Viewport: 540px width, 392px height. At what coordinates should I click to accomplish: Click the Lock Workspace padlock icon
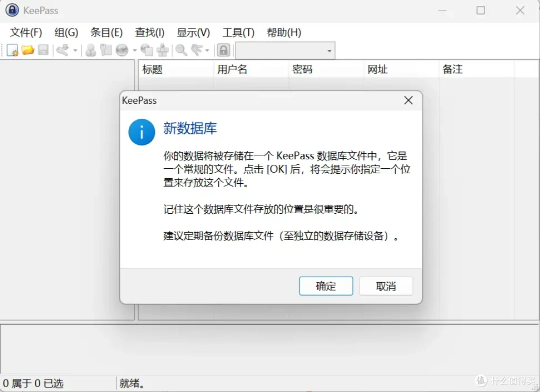(223, 50)
